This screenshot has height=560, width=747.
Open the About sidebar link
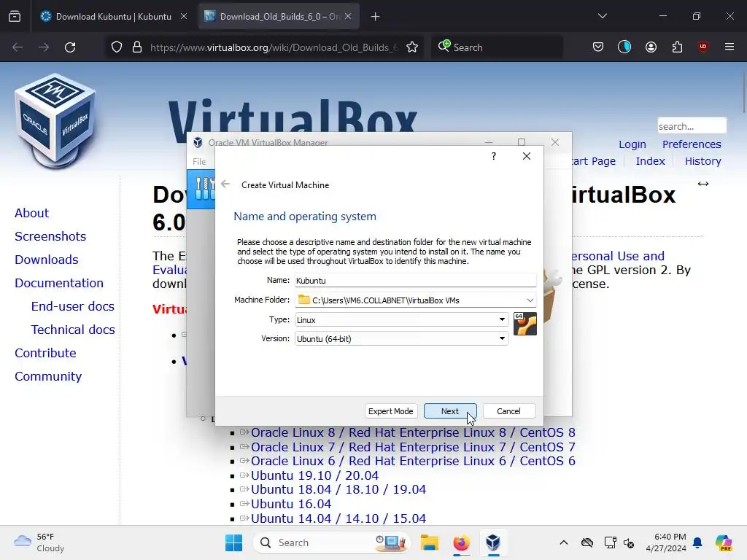coord(31,213)
